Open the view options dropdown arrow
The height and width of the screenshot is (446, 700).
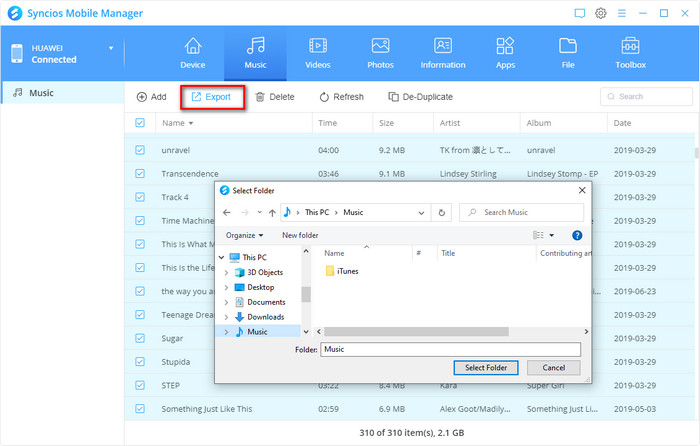tap(552, 235)
